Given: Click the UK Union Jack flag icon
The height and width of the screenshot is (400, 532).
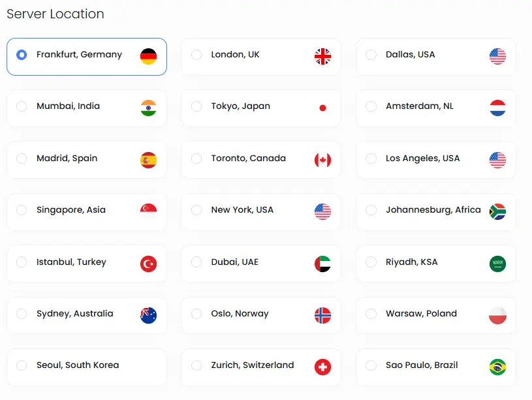Looking at the screenshot, I should [x=322, y=56].
